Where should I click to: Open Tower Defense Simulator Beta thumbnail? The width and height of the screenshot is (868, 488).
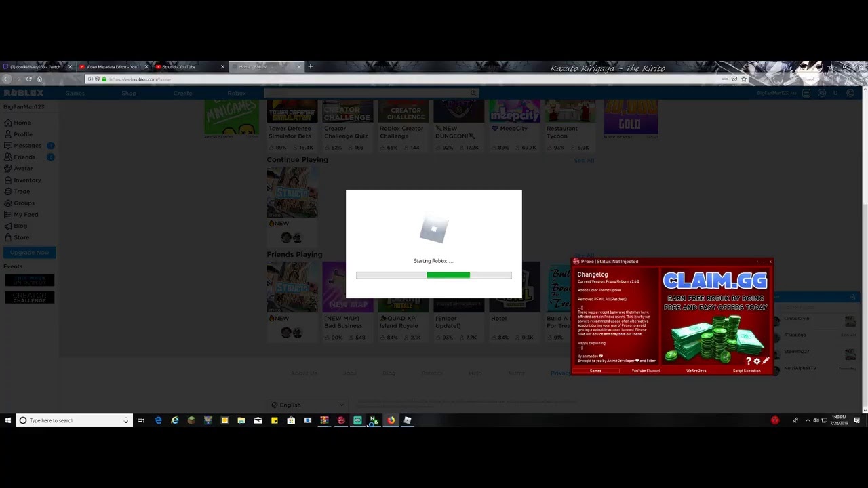pos(292,112)
